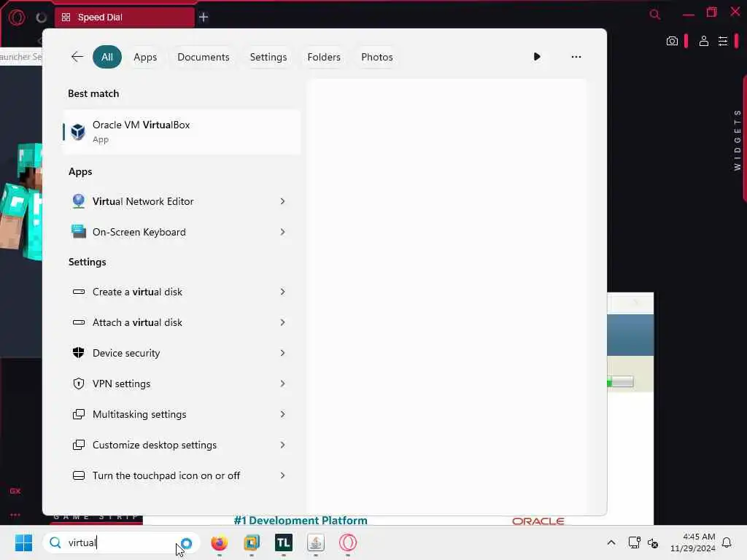747x560 pixels.
Task: Click the taskbar search magnifier icon
Action: point(55,542)
